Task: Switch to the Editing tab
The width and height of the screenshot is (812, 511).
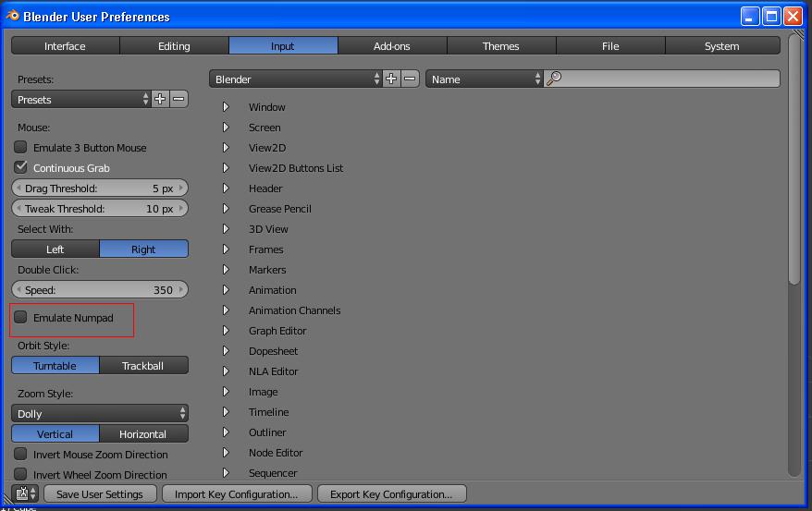Action: pos(174,45)
